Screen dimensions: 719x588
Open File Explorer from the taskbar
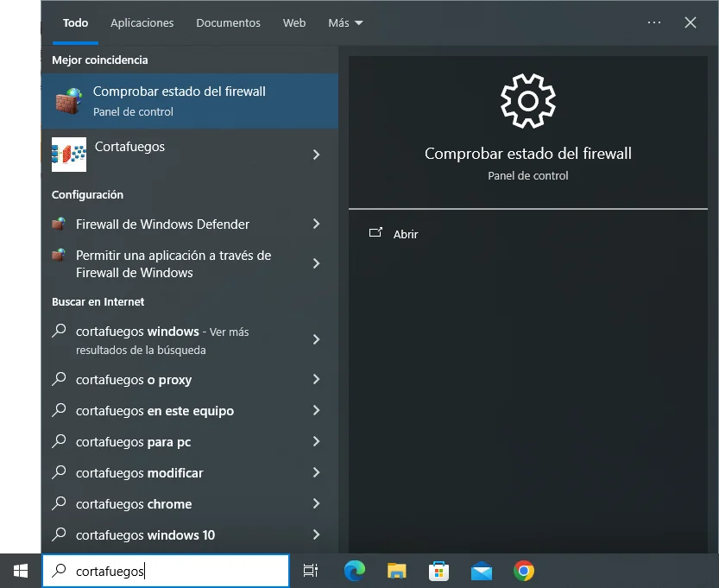tap(396, 571)
